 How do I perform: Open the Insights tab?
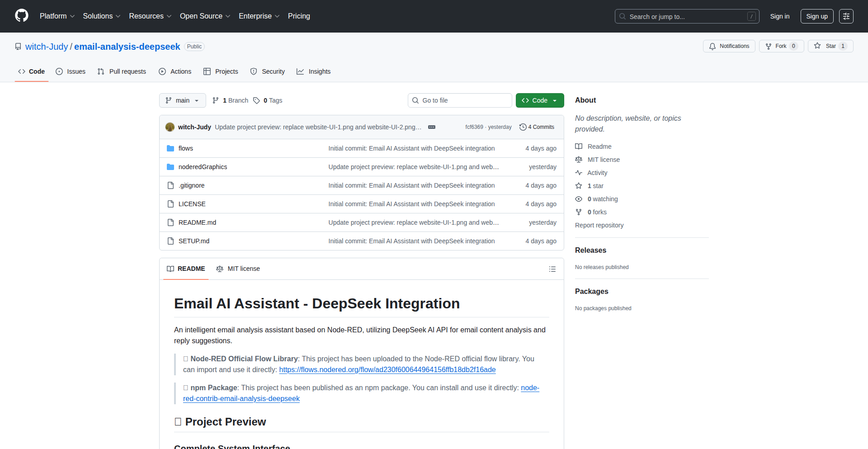314,71
